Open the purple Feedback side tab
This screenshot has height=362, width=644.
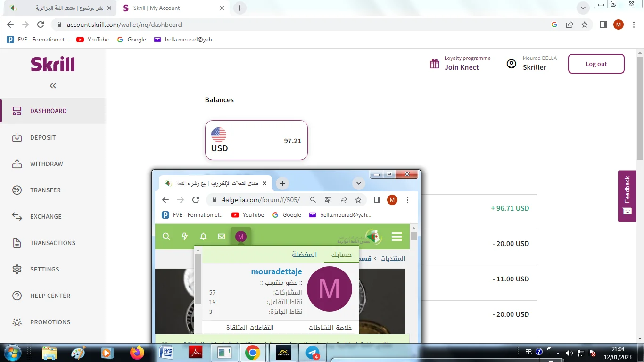tap(627, 196)
